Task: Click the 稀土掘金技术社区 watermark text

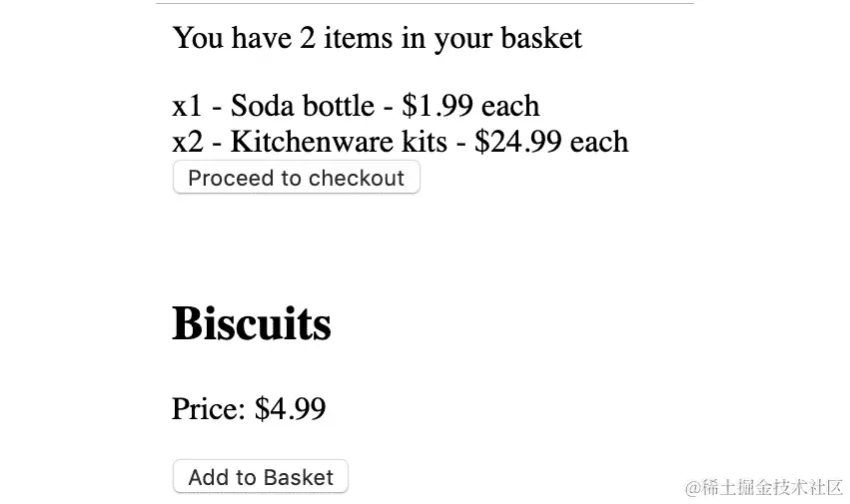Action: coord(772,487)
